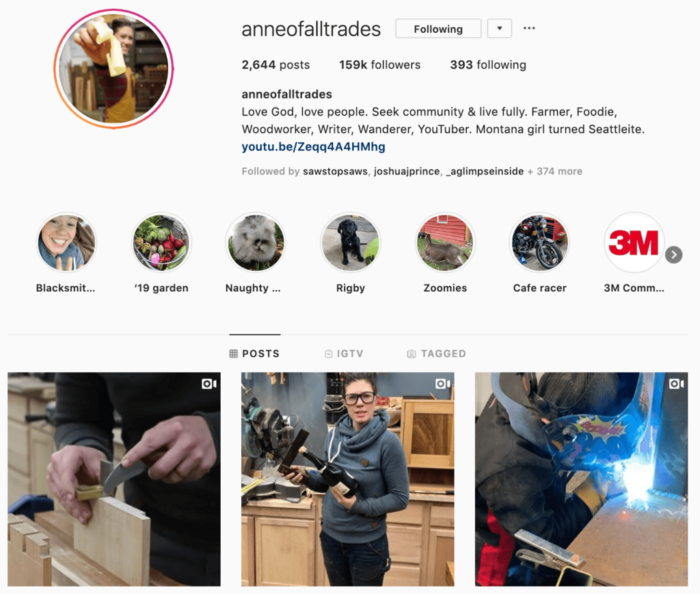Switch to the TAGGED tab
The height and width of the screenshot is (594, 700).
pyautogui.click(x=437, y=353)
